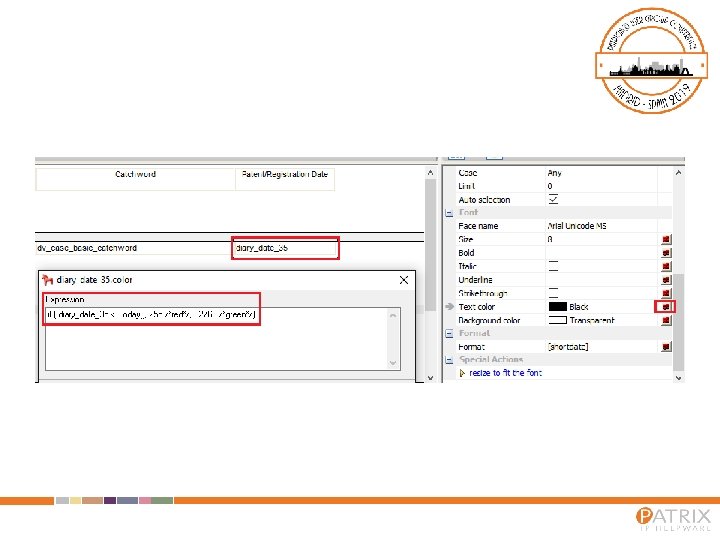This screenshot has height=540, width=720.
Task: Collapse the Special Actions group
Action: coord(449,360)
